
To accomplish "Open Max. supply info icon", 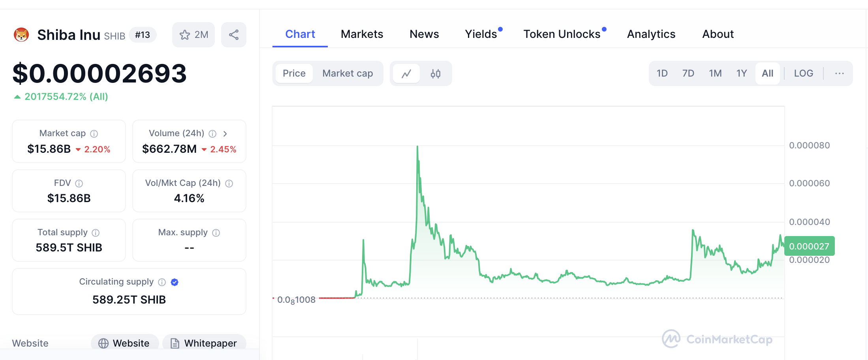I will point(216,233).
